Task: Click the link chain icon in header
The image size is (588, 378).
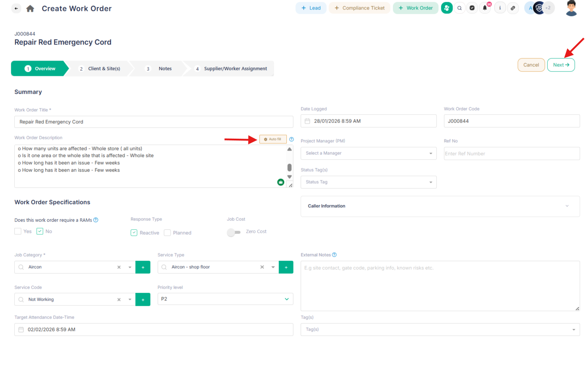Action: [x=513, y=8]
